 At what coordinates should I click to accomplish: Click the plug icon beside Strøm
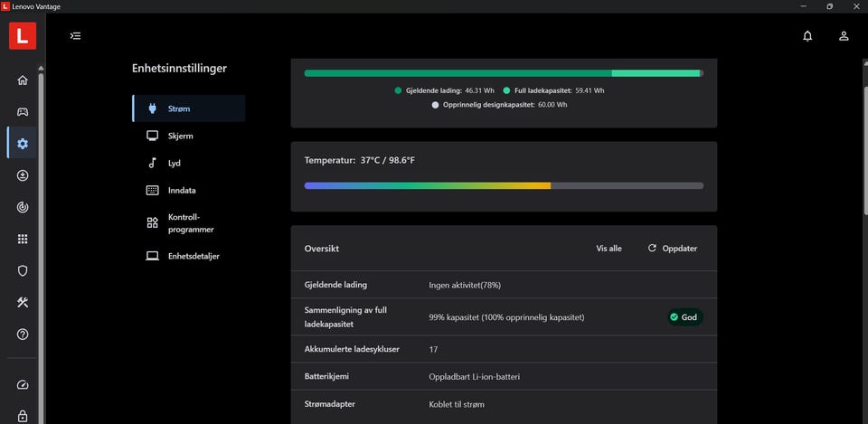click(x=152, y=108)
